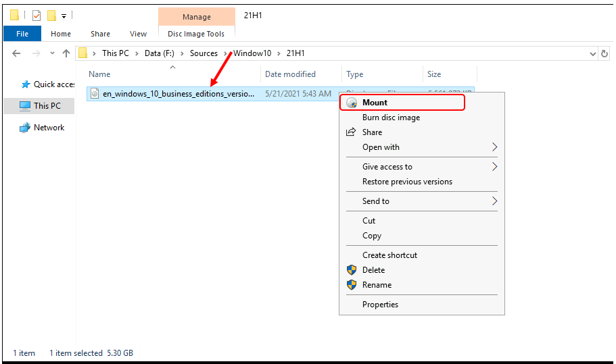Click the Properties checkmark icon in title bar
The width and height of the screenshot is (616, 364).
coord(37,16)
